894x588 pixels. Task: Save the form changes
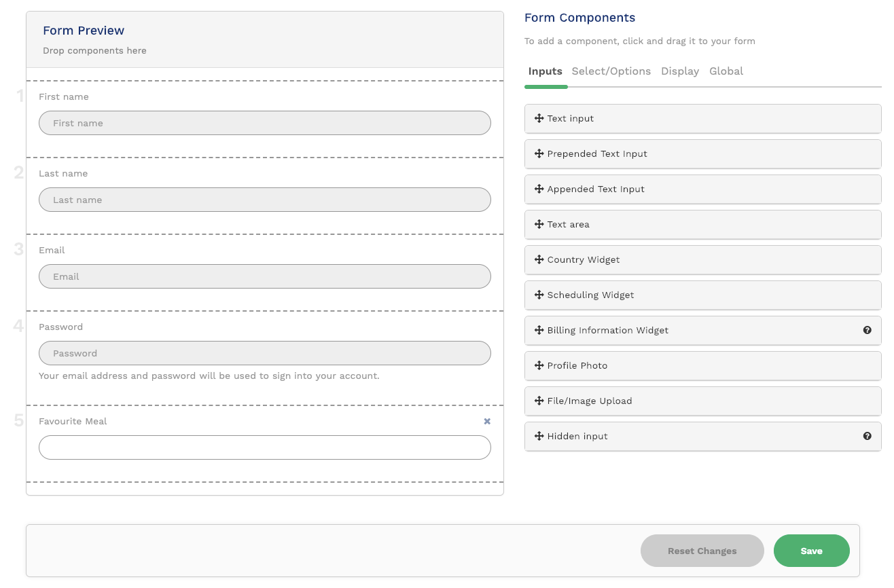[811, 551]
